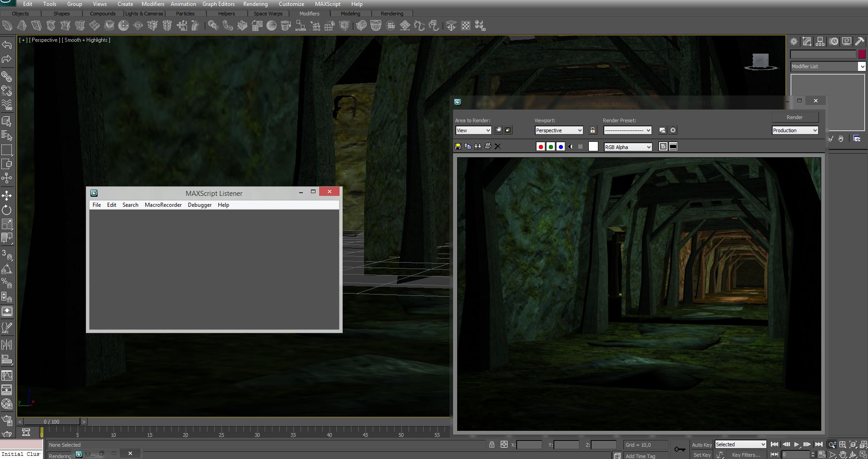Save rendered image with the disk icon

tap(458, 146)
